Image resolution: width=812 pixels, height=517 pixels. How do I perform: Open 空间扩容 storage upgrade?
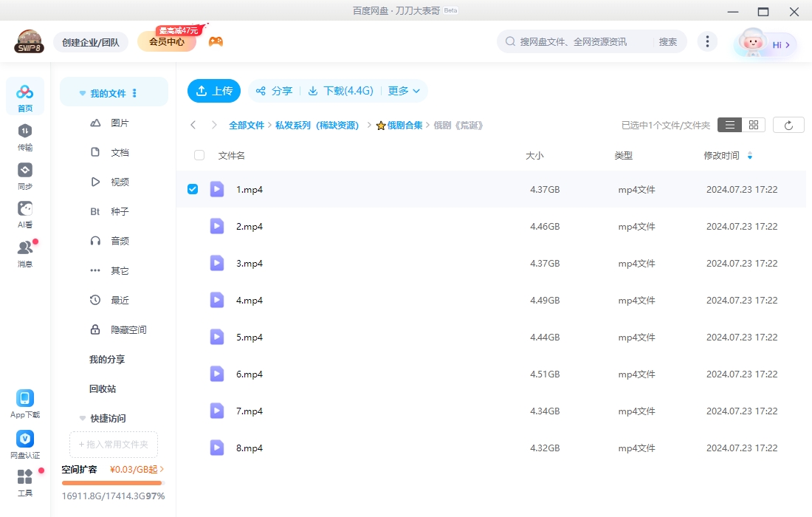(81, 469)
